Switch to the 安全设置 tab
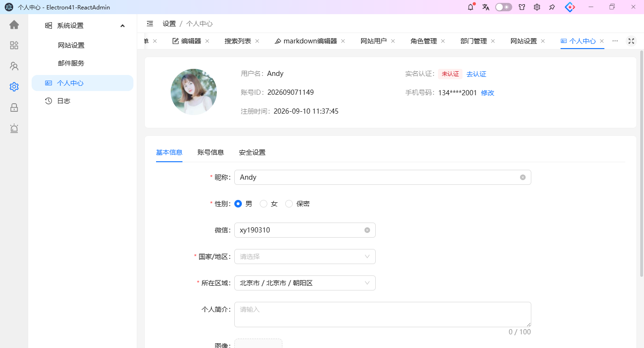 tap(252, 152)
